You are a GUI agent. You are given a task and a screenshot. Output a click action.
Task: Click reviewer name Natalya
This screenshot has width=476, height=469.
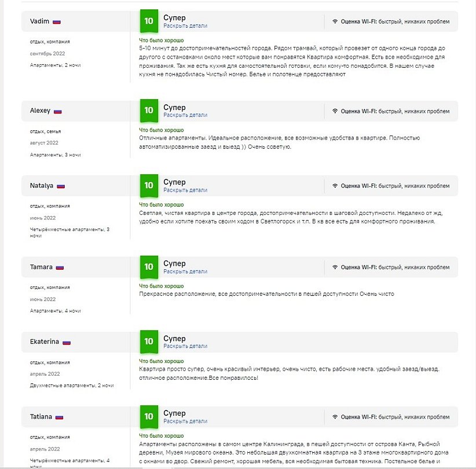[42, 186]
